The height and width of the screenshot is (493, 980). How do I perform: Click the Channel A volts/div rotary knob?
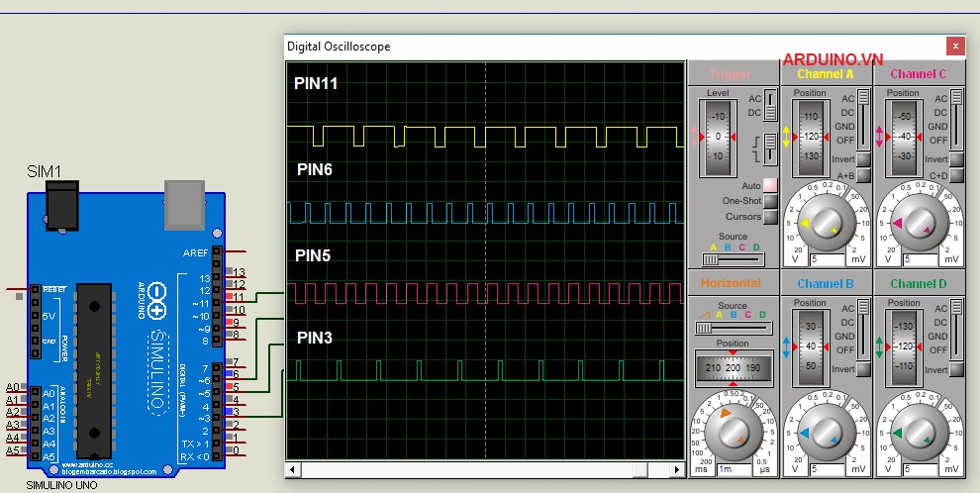click(828, 224)
